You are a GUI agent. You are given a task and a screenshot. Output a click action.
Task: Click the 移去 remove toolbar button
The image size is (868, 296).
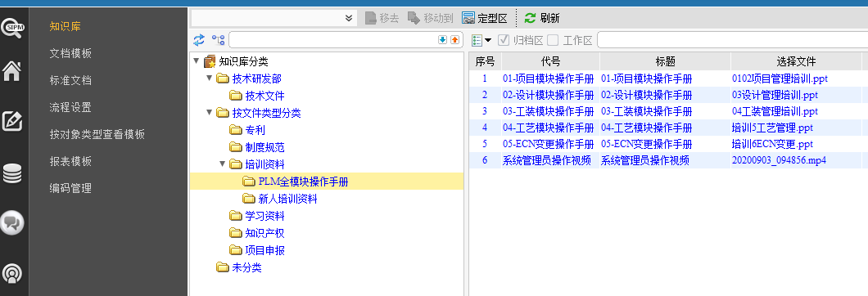pos(382,18)
